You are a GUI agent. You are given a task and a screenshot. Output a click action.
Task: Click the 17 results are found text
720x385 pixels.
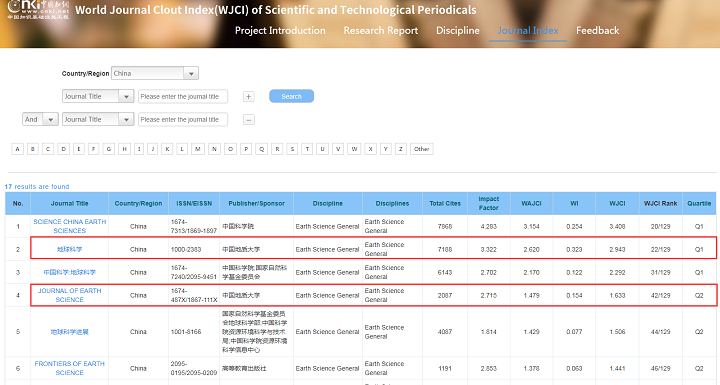pyautogui.click(x=37, y=187)
